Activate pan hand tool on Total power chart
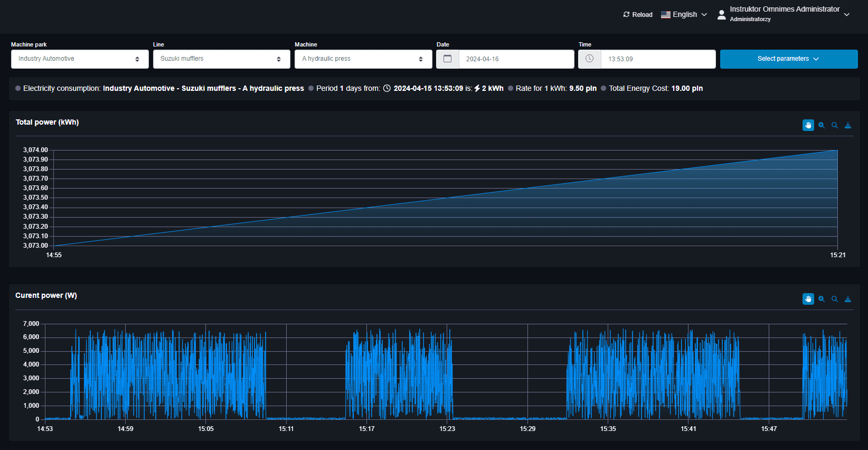This screenshot has width=868, height=450. click(808, 125)
